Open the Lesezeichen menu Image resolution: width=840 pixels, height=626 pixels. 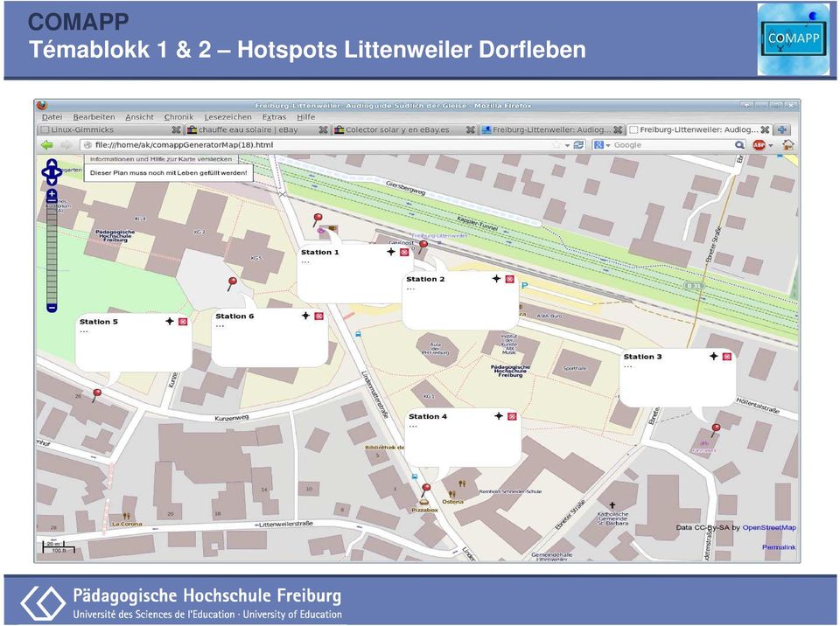[227, 117]
